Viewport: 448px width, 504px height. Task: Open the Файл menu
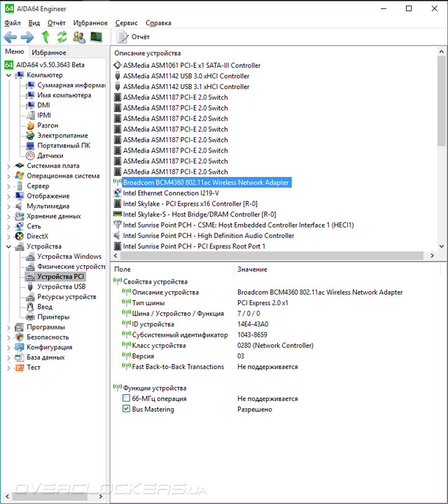pyautogui.click(x=13, y=23)
